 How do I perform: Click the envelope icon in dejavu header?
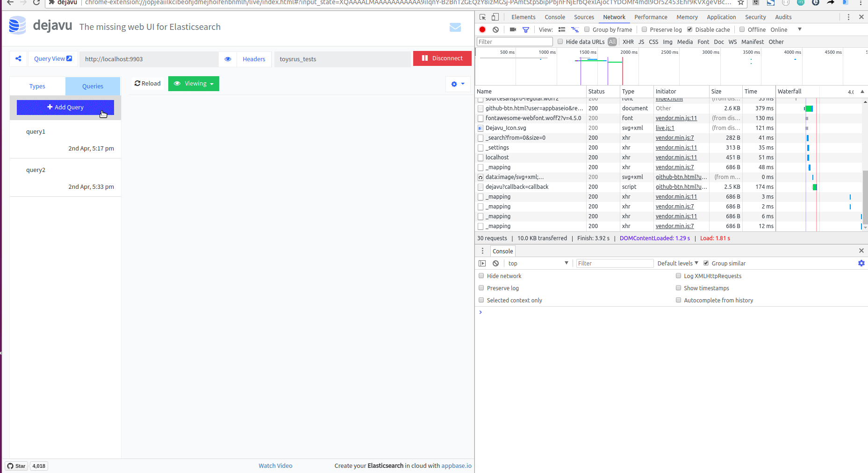[455, 27]
